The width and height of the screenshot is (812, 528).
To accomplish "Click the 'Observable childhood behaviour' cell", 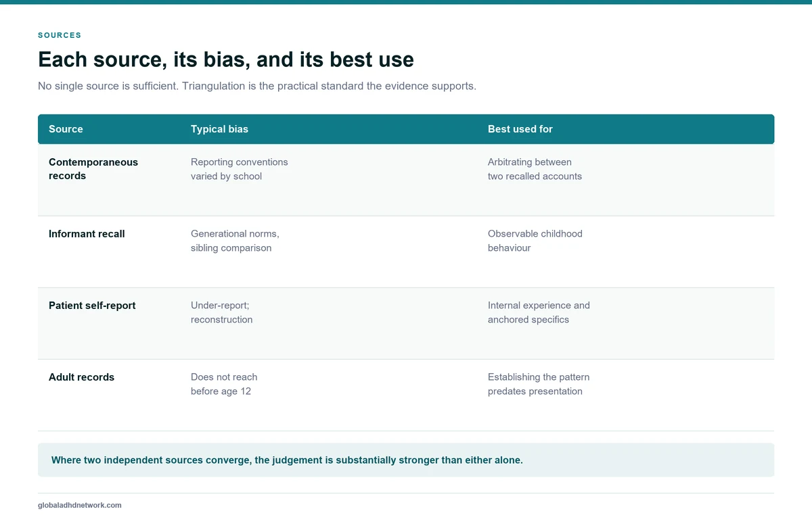I will coord(535,241).
